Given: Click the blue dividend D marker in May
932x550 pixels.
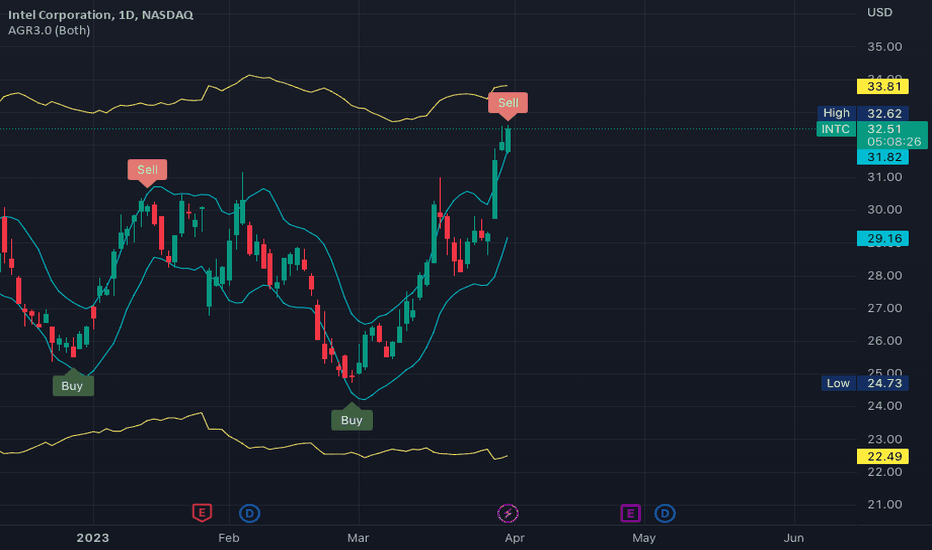Looking at the screenshot, I should click(x=665, y=513).
